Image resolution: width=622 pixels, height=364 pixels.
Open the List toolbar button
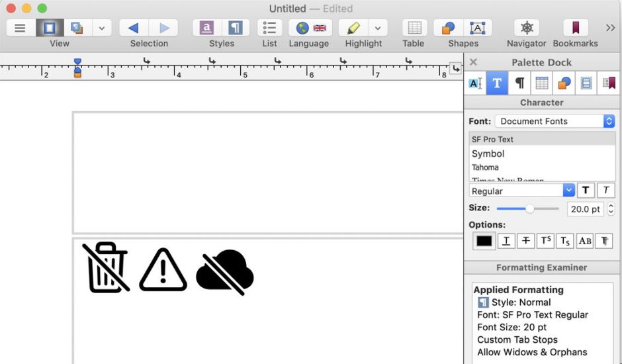pyautogui.click(x=269, y=28)
